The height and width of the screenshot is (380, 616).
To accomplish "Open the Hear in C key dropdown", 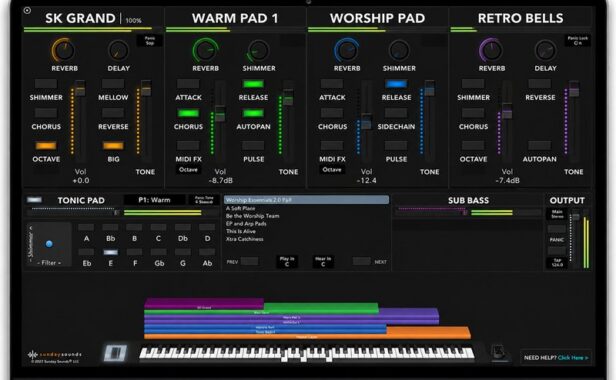I will [x=323, y=262].
